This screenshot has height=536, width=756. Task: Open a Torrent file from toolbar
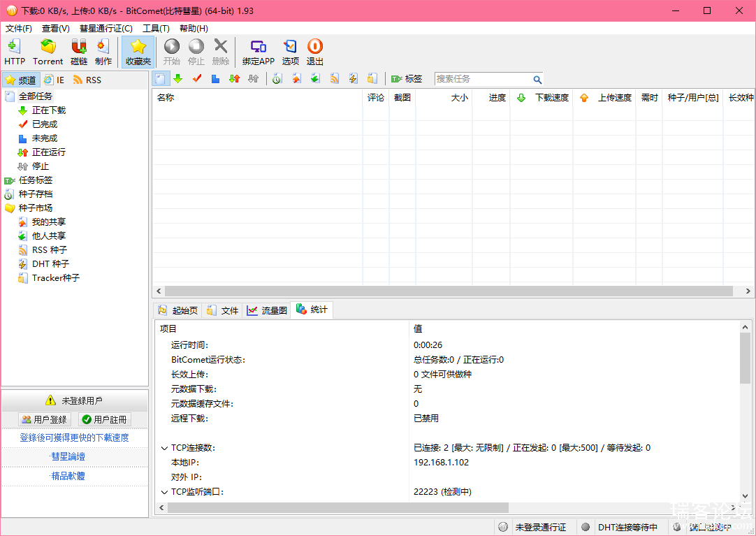48,52
